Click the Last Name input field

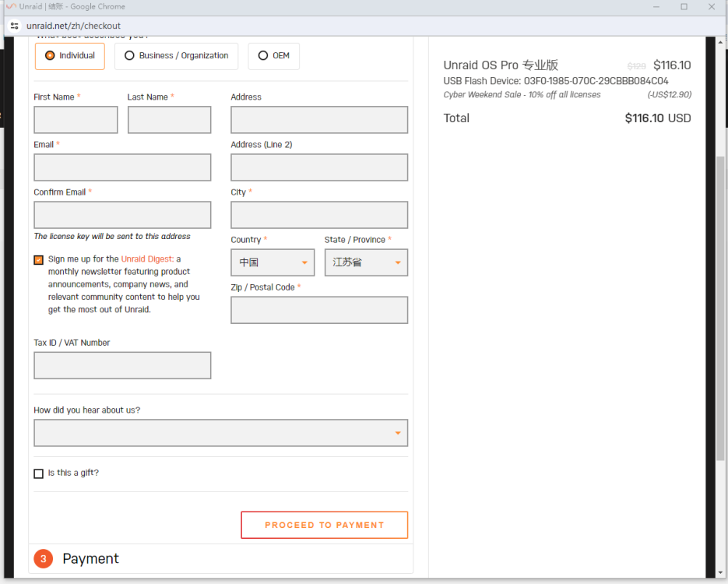tap(170, 120)
